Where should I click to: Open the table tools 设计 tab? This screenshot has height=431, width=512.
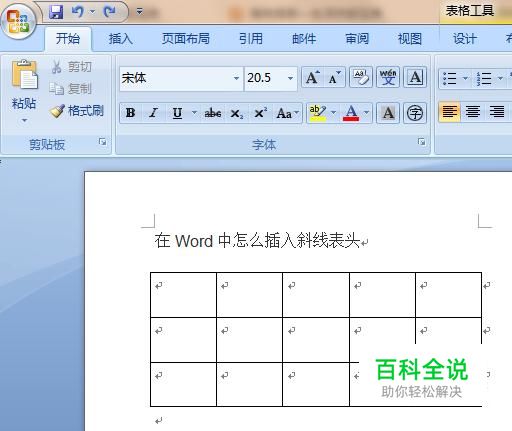[465, 39]
